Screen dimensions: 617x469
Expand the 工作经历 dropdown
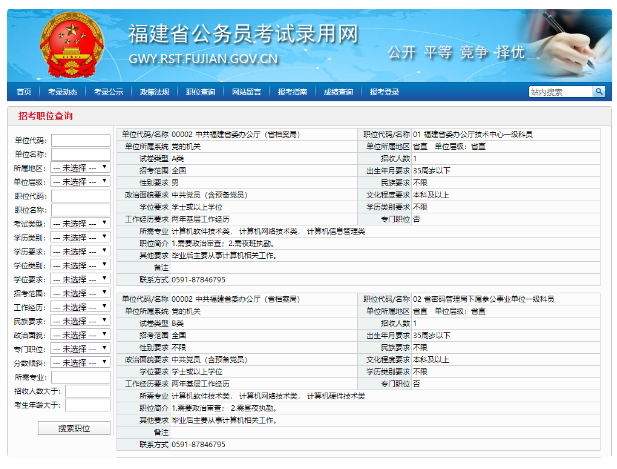80,307
